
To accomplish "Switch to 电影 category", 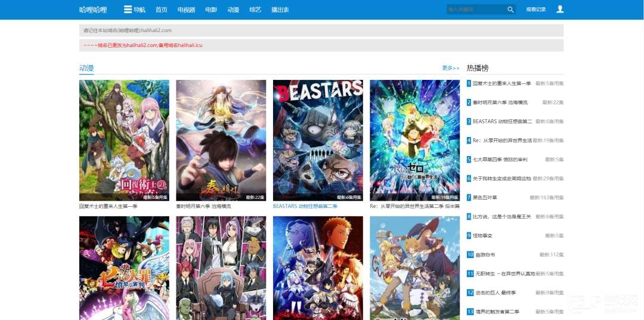I will click(211, 10).
